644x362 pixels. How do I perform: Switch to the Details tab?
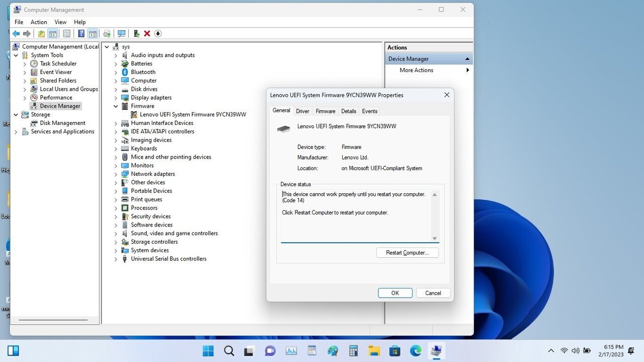349,111
